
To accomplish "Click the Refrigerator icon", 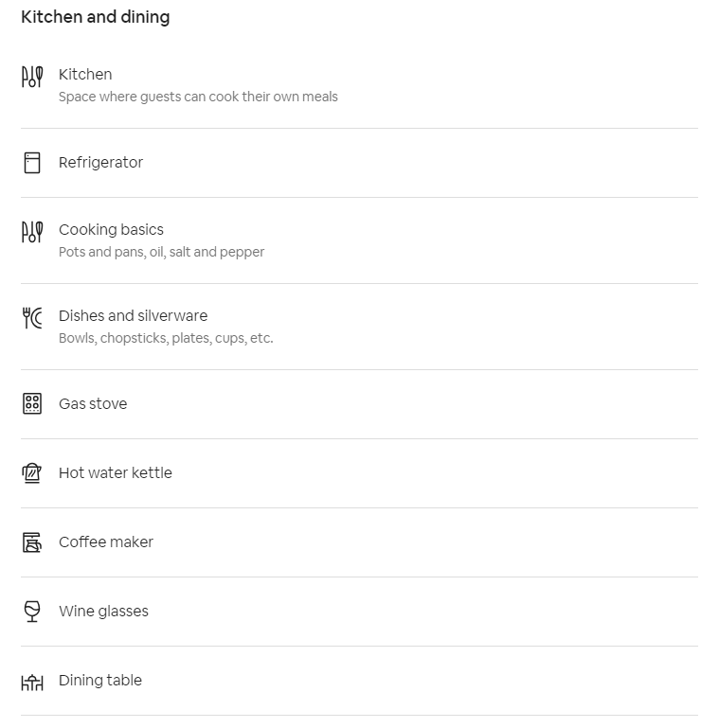I will pos(32,163).
